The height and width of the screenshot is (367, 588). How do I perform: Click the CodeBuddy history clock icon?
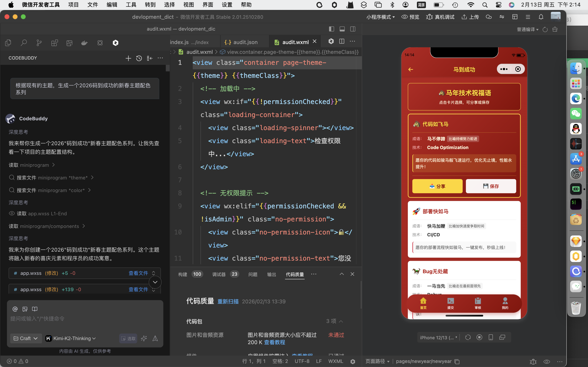[x=139, y=58]
